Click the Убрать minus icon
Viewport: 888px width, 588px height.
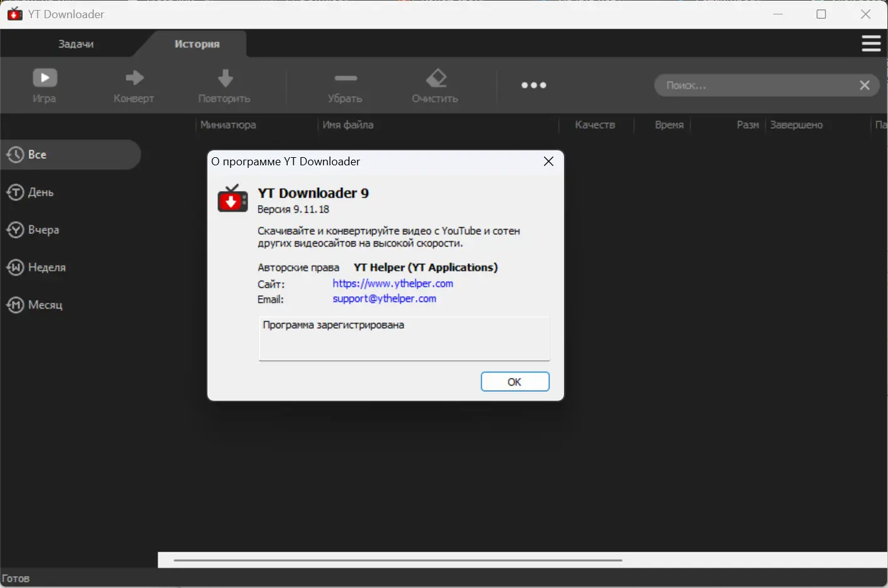tap(345, 78)
